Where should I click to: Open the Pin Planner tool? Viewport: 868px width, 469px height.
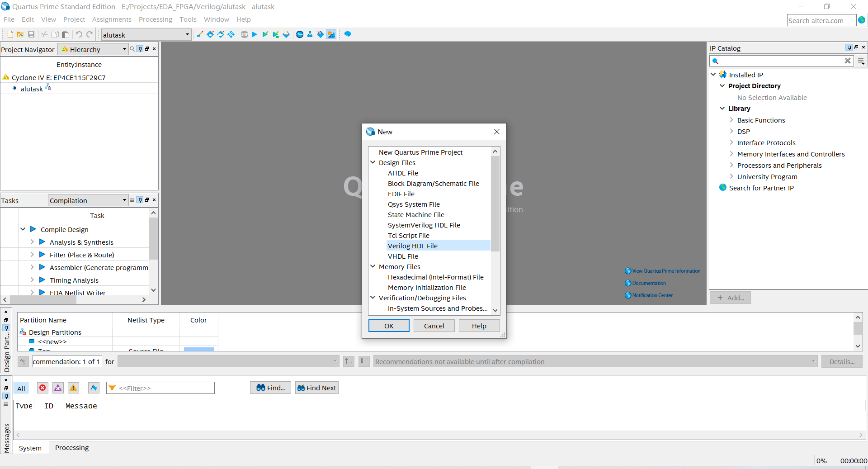pos(221,34)
